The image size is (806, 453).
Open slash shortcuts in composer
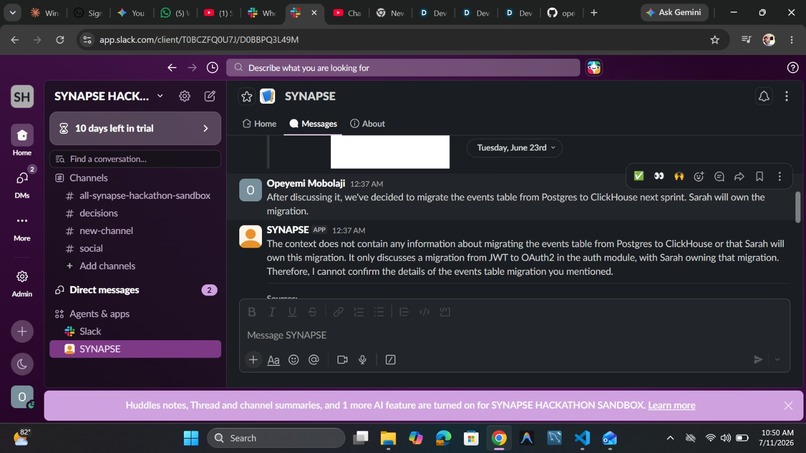point(391,359)
